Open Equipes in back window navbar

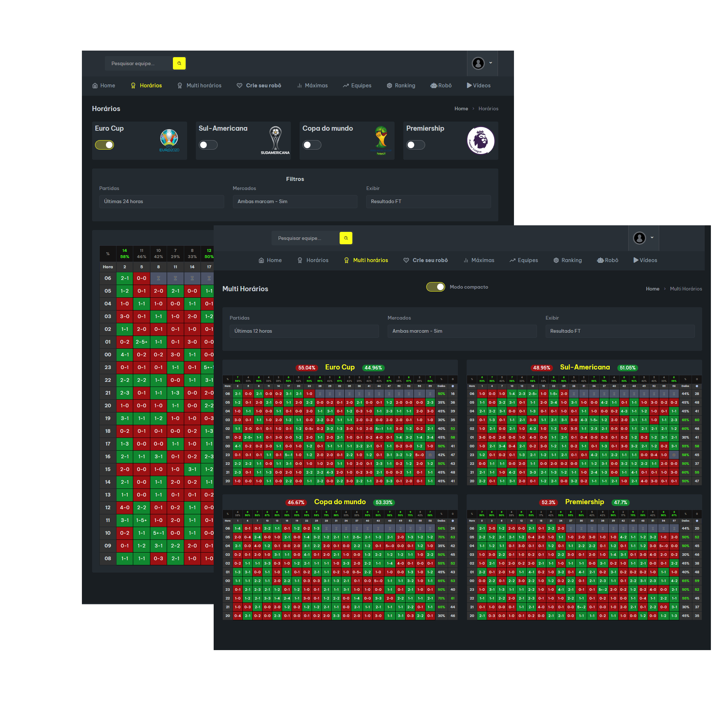pyautogui.click(x=357, y=86)
